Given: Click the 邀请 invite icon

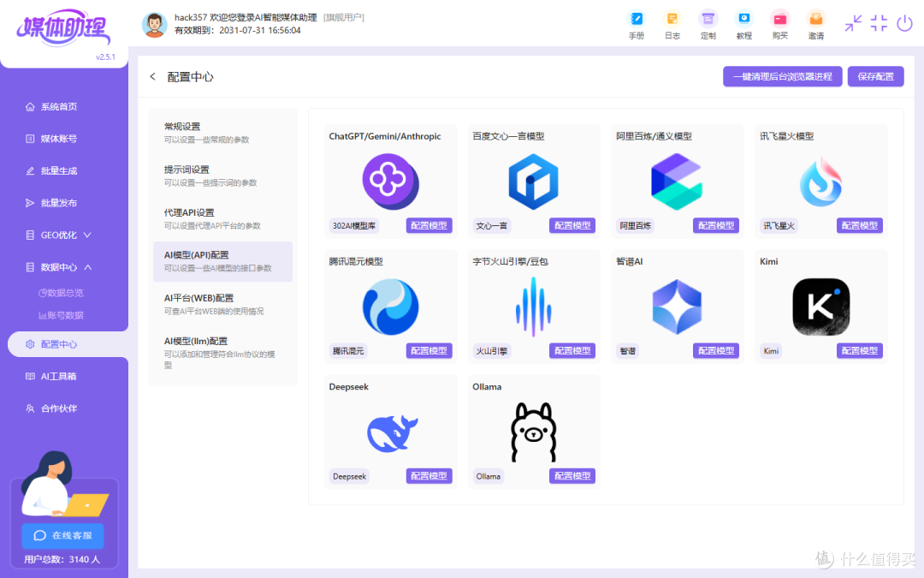Looking at the screenshot, I should pos(816,26).
